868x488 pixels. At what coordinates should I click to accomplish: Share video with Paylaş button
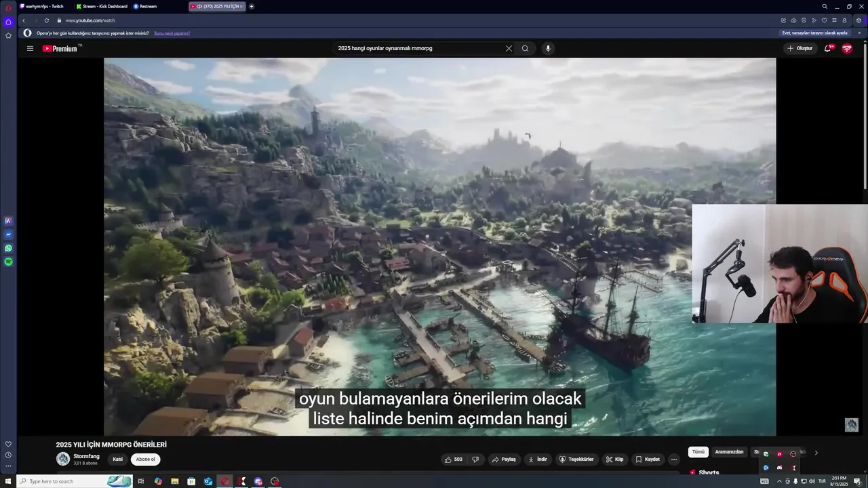504,459
